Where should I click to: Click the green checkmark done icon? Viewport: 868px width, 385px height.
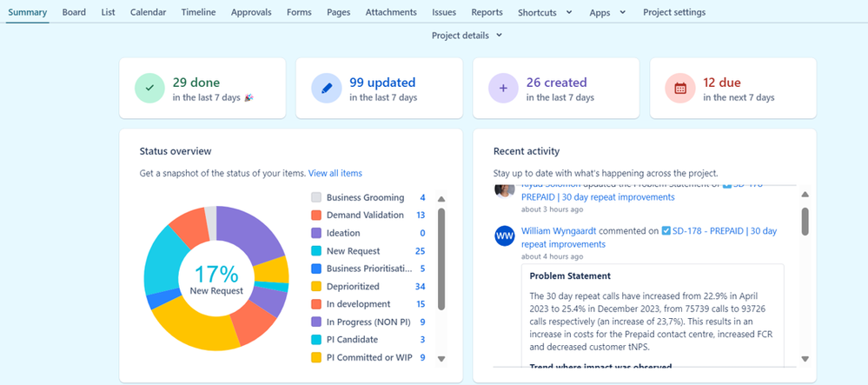[x=149, y=88]
